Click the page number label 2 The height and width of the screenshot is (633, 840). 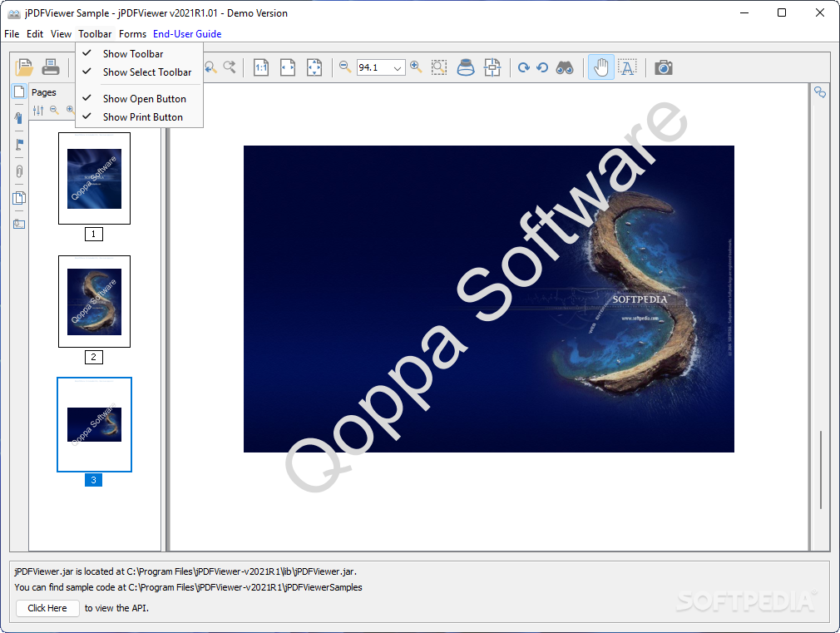click(94, 357)
